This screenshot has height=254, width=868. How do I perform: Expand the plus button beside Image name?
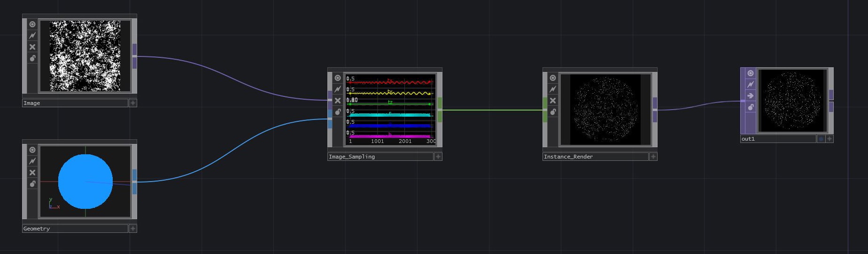tap(133, 103)
